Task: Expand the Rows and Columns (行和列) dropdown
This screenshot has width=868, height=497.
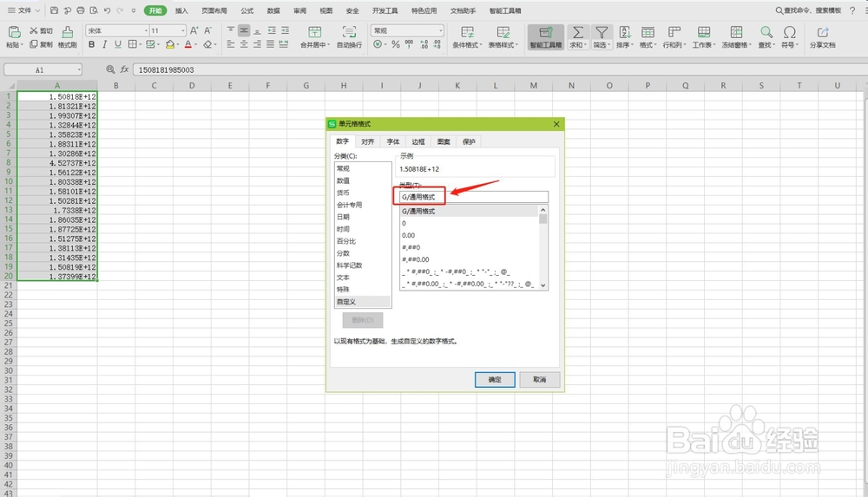Action: click(686, 45)
